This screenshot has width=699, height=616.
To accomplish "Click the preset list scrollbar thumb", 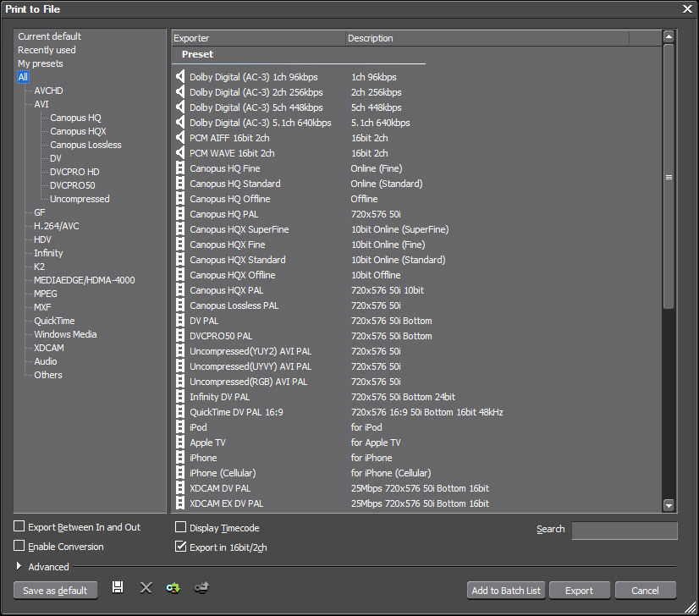I will coord(669,177).
